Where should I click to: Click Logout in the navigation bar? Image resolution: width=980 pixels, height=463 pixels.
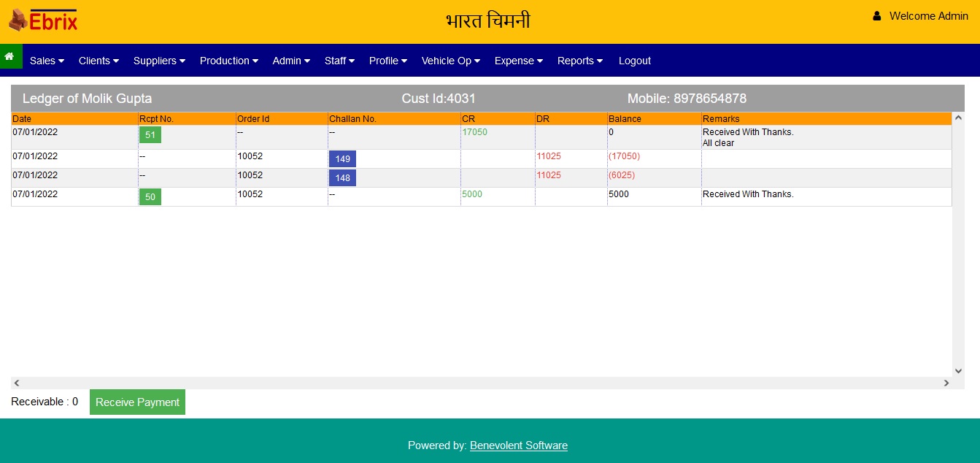click(635, 61)
